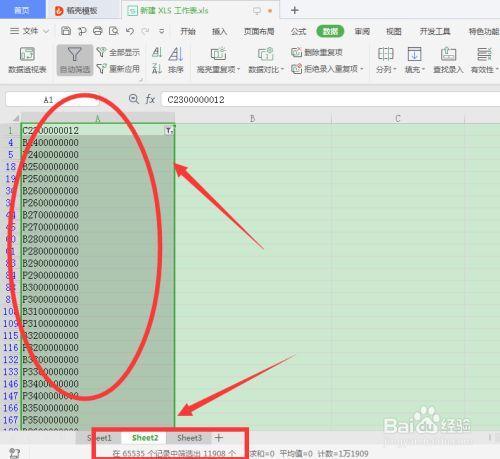This screenshot has height=459, width=500.
Task: Add a new sheet with plus icon
Action: tap(219, 437)
